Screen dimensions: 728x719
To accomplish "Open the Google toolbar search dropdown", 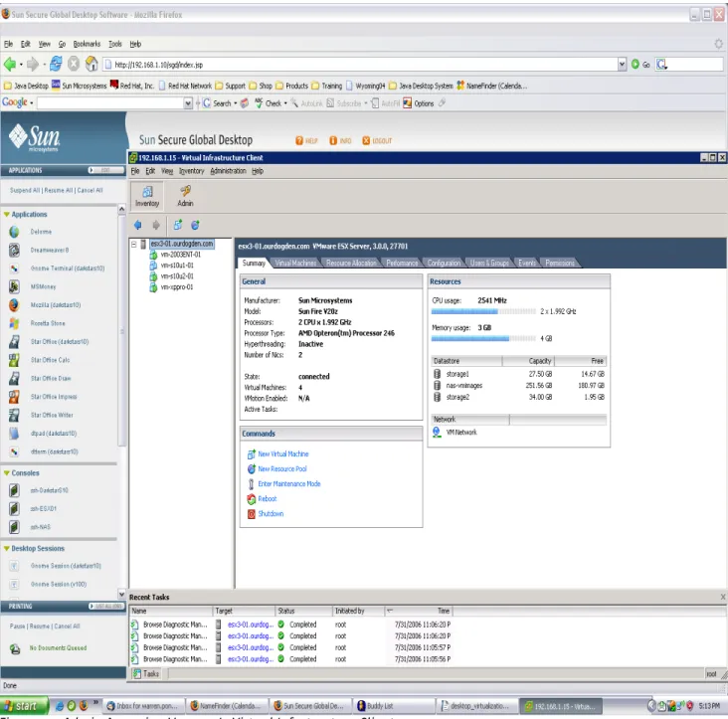I will click(x=188, y=103).
